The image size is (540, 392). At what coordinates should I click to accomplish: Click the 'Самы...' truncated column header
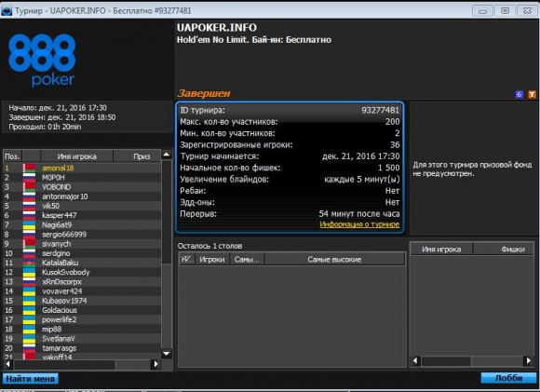click(x=247, y=260)
